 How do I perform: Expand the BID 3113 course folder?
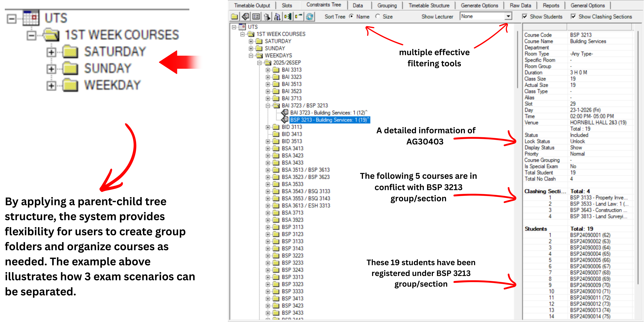(268, 127)
